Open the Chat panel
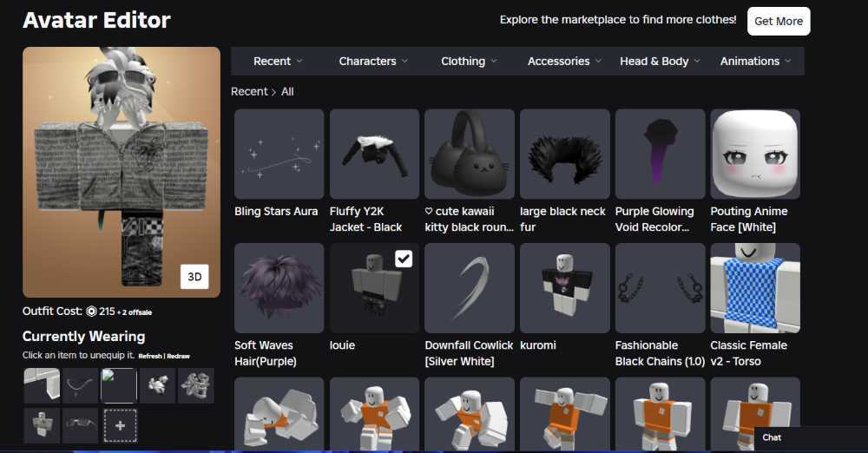The width and height of the screenshot is (868, 453). pyautogui.click(x=772, y=437)
